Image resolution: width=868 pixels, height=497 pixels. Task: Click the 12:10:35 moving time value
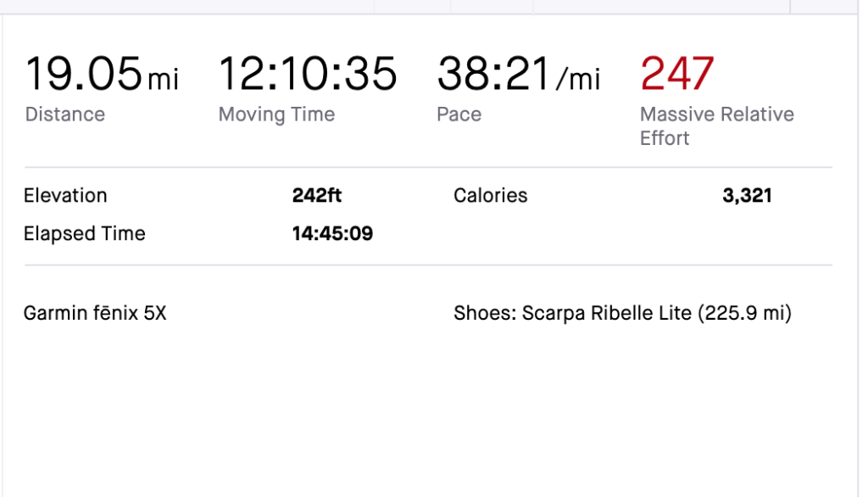tap(308, 74)
